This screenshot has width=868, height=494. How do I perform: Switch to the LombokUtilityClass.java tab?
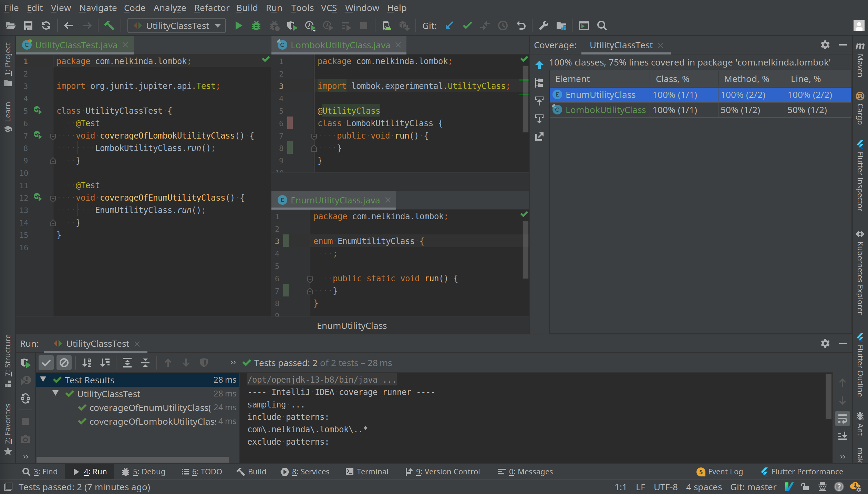pyautogui.click(x=339, y=45)
